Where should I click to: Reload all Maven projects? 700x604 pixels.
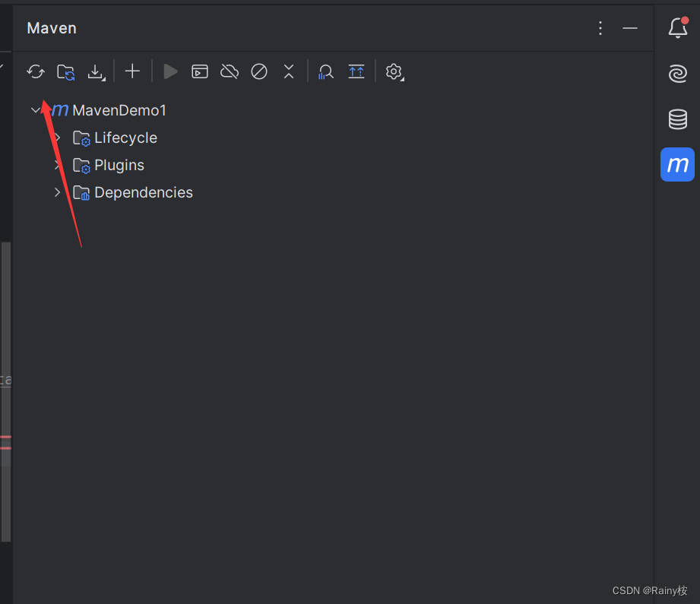coord(36,71)
